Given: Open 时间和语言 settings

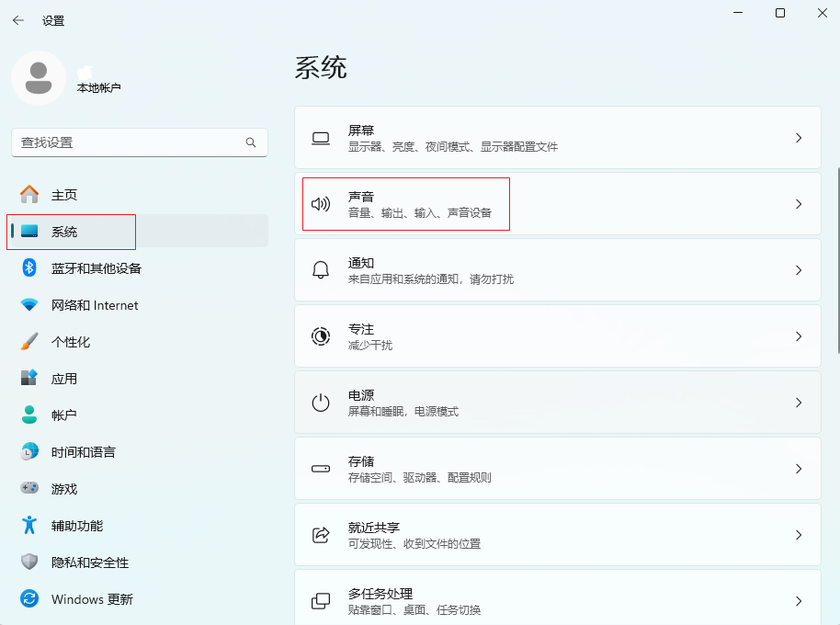Looking at the screenshot, I should point(140,452).
